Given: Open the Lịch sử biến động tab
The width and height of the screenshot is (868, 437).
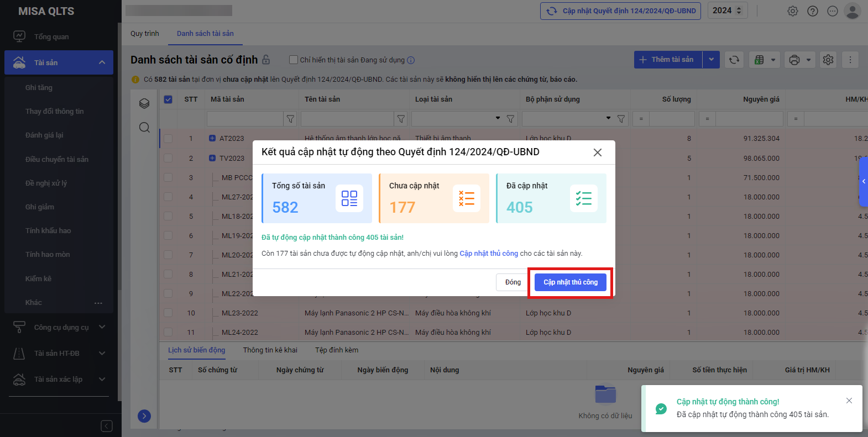Looking at the screenshot, I should (197, 350).
